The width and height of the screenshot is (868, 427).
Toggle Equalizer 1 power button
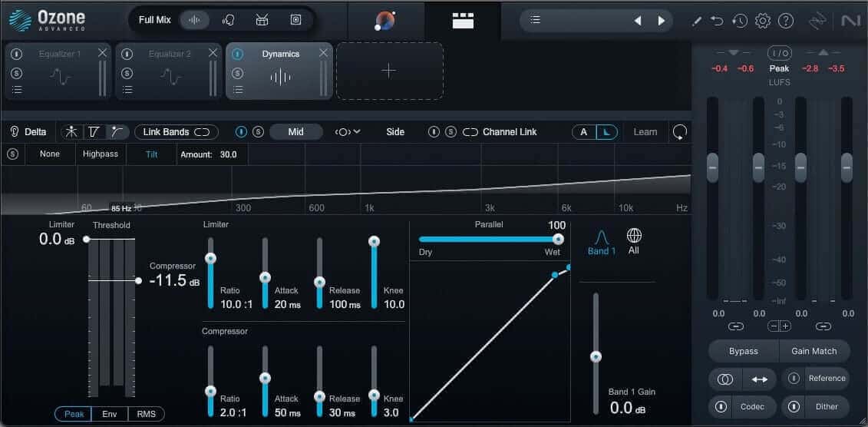(x=17, y=55)
